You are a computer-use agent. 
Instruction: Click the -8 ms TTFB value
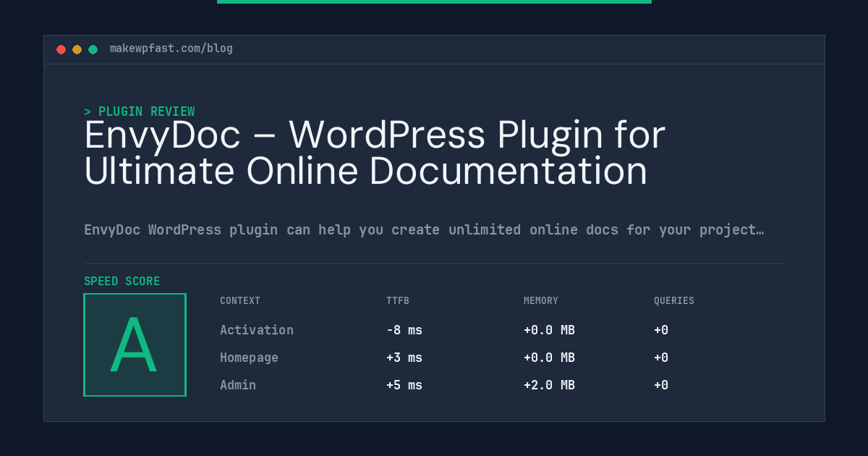pyautogui.click(x=404, y=330)
